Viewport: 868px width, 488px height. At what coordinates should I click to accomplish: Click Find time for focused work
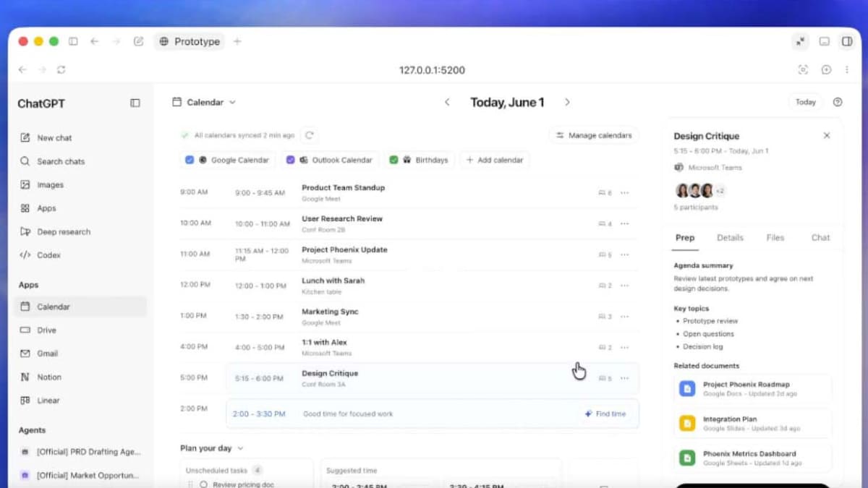pyautogui.click(x=605, y=414)
